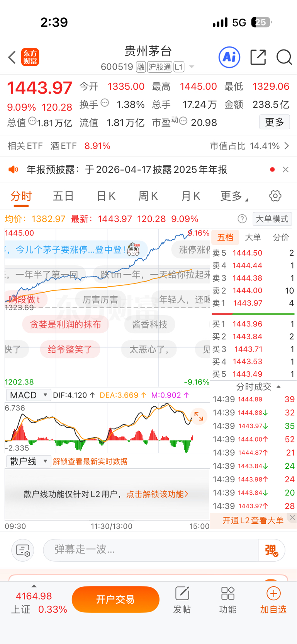This screenshot has width=297, height=644.
Task: Switch to 月K chart tab
Action: coord(191,196)
